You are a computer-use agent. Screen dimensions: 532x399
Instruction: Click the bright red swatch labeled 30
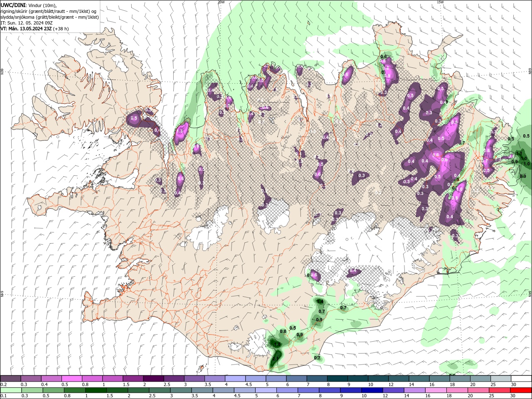coord(521,390)
